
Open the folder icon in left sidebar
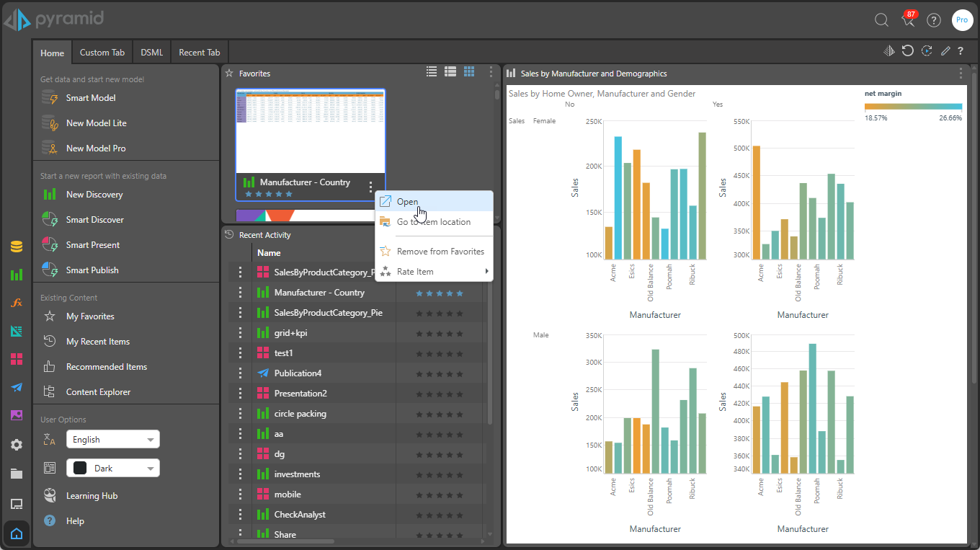[x=17, y=474]
